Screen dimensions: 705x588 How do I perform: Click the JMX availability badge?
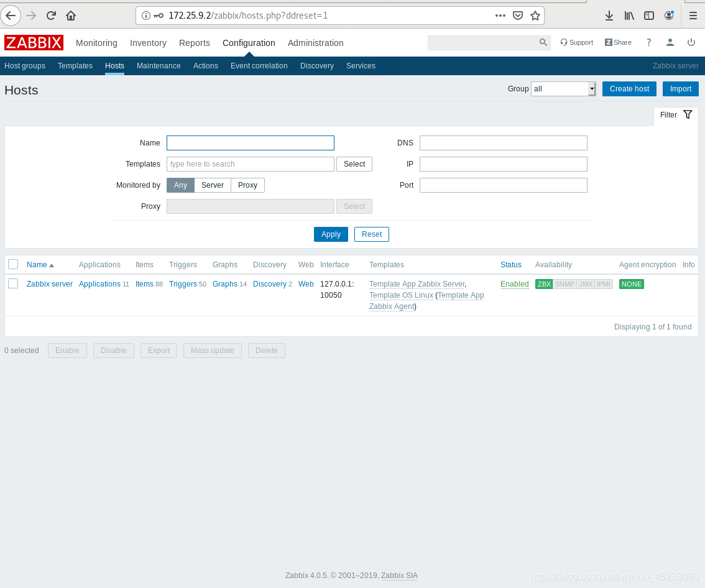tap(586, 284)
